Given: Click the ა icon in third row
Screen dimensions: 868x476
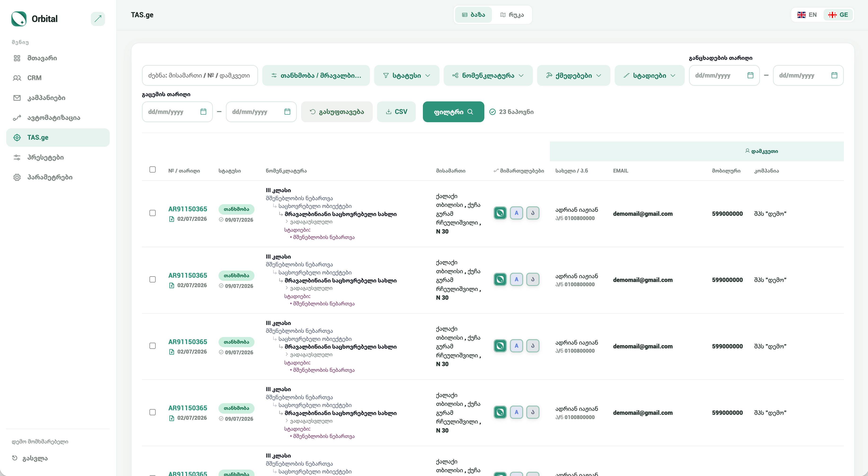Looking at the screenshot, I should coord(533,346).
